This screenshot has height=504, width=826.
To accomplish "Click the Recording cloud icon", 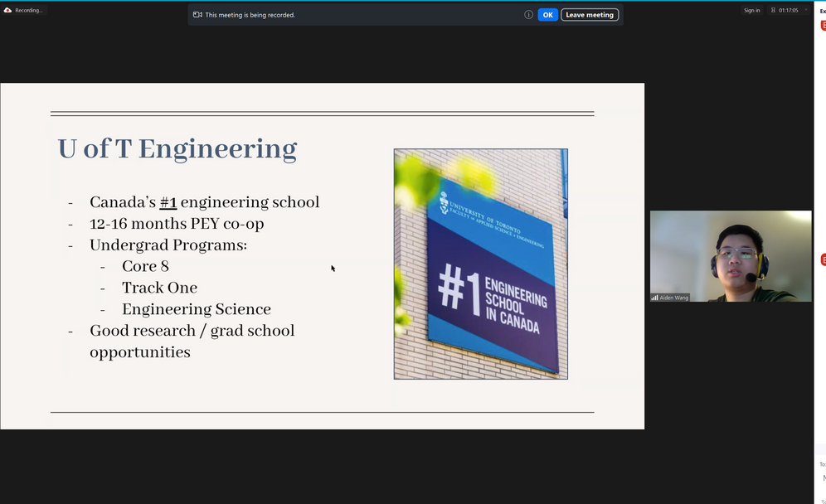I will tap(7, 10).
